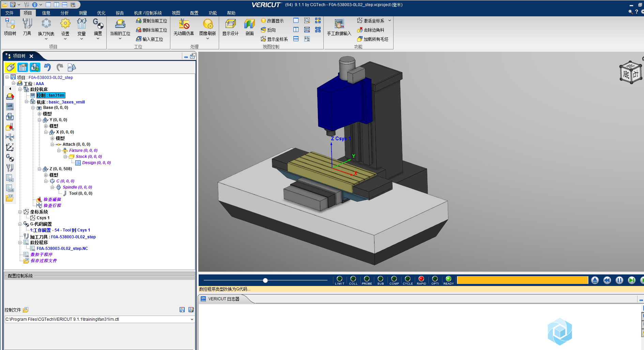Collapse Y (0, 0, 0) axis node
This screenshot has width=644, height=350.
40,120
